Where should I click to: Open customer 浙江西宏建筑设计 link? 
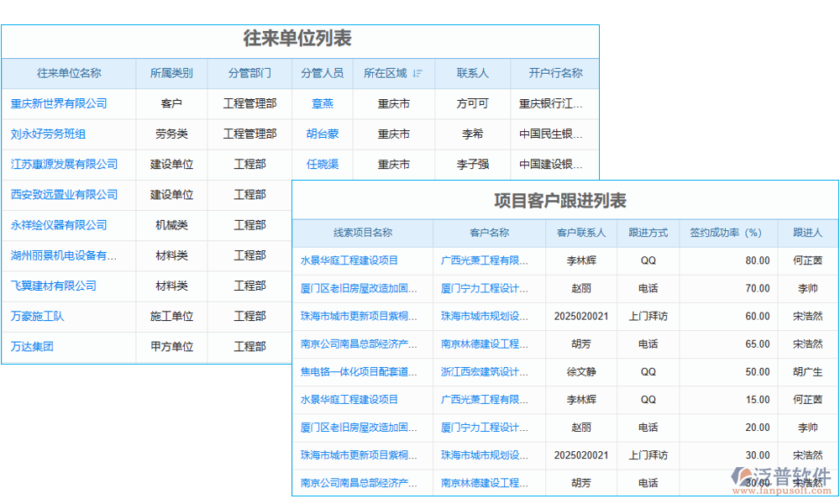[x=486, y=372]
